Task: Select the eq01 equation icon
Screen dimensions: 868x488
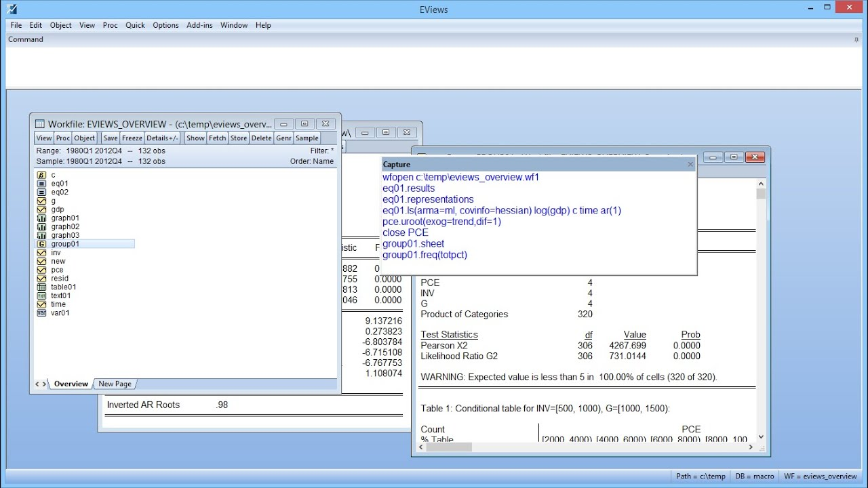Action: pyautogui.click(x=41, y=184)
